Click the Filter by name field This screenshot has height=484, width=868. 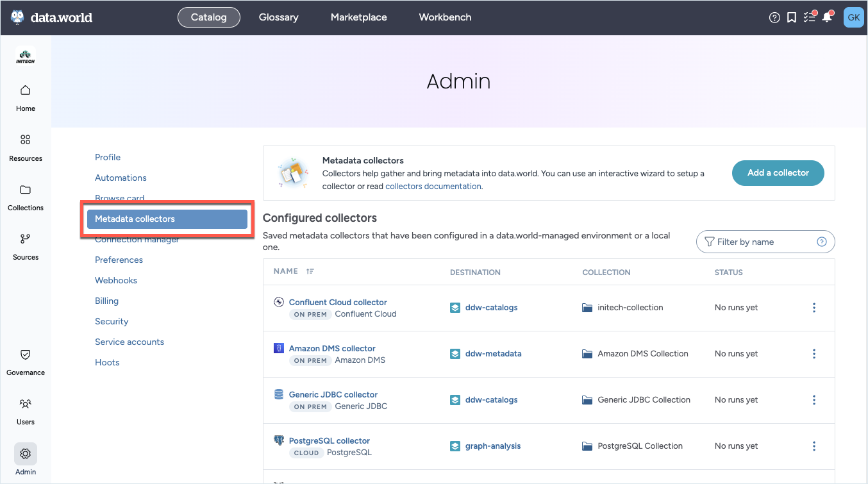click(x=760, y=242)
